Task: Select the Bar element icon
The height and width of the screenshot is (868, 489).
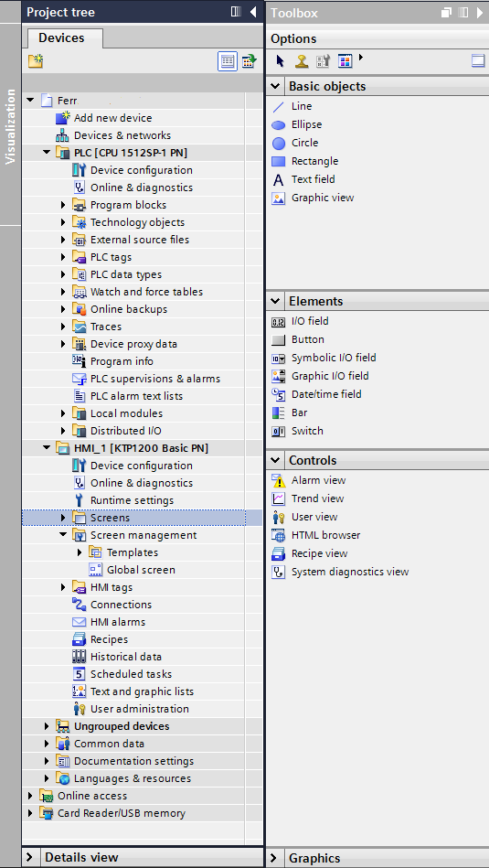Action: [x=278, y=413]
